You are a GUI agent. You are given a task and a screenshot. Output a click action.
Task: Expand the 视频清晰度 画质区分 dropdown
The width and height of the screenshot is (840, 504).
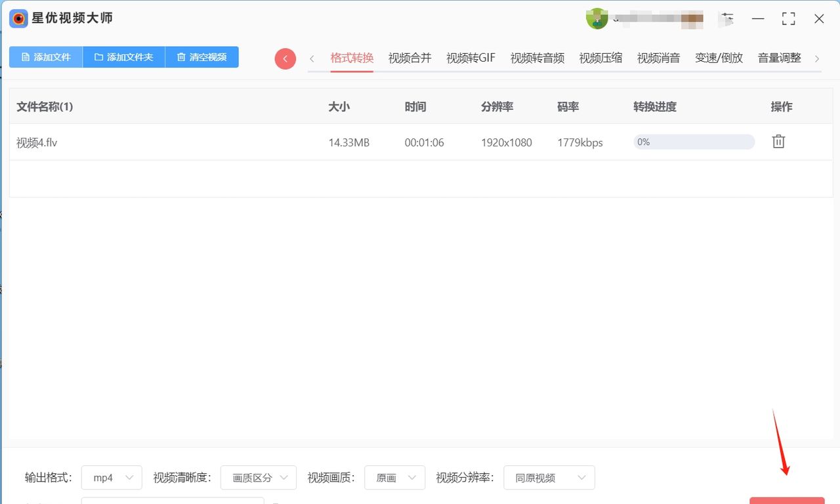(258, 478)
